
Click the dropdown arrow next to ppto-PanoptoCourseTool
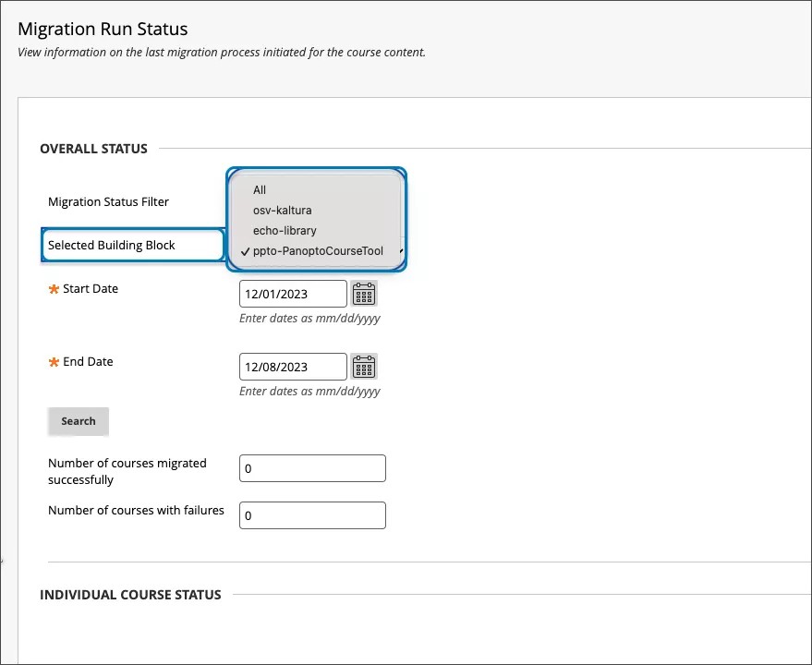[x=400, y=250]
